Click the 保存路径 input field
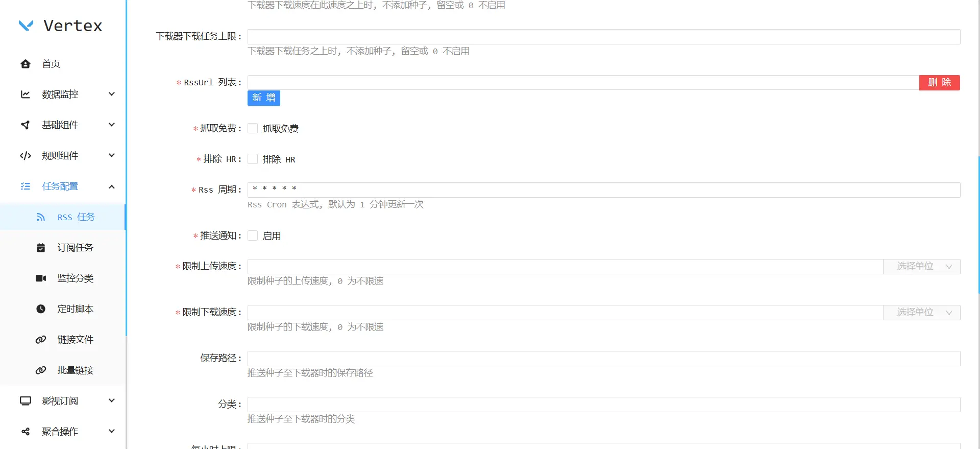Screen dimensions: 980x449 [603, 358]
